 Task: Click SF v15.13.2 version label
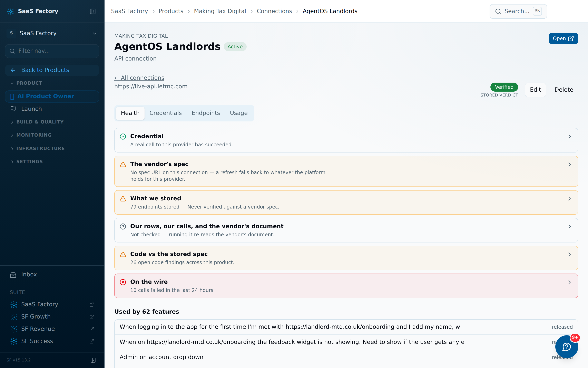[x=18, y=360]
